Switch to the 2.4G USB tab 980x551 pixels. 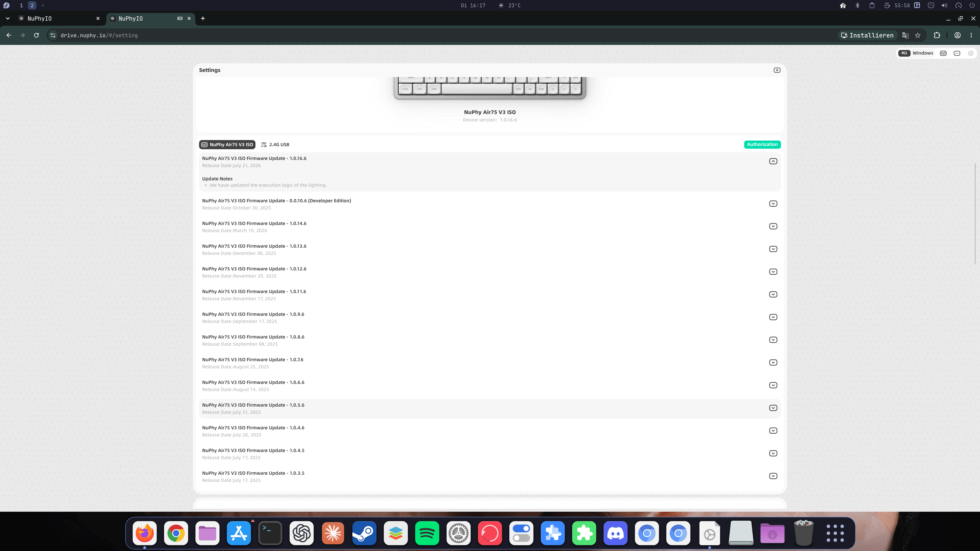(275, 144)
